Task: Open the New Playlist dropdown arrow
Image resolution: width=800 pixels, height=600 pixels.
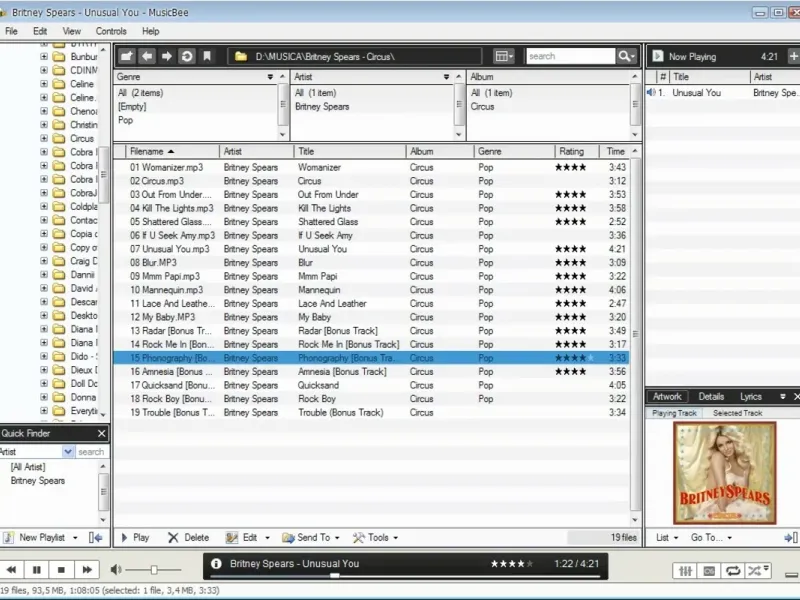Action: pos(75,538)
